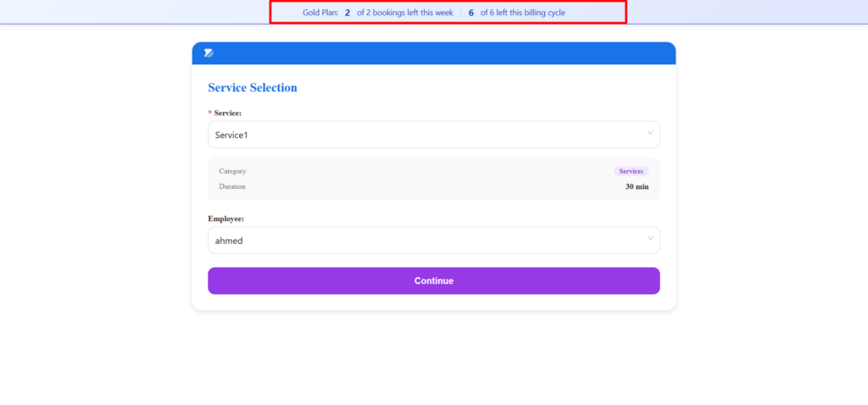Click the Duration row label

click(232, 186)
